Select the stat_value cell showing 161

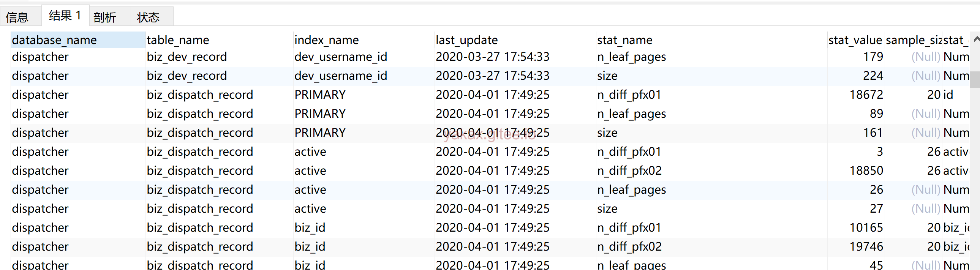coord(873,133)
